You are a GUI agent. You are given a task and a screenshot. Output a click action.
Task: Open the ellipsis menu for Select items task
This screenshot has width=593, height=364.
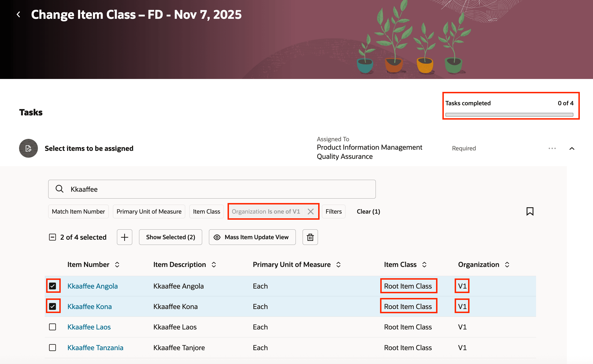click(552, 148)
